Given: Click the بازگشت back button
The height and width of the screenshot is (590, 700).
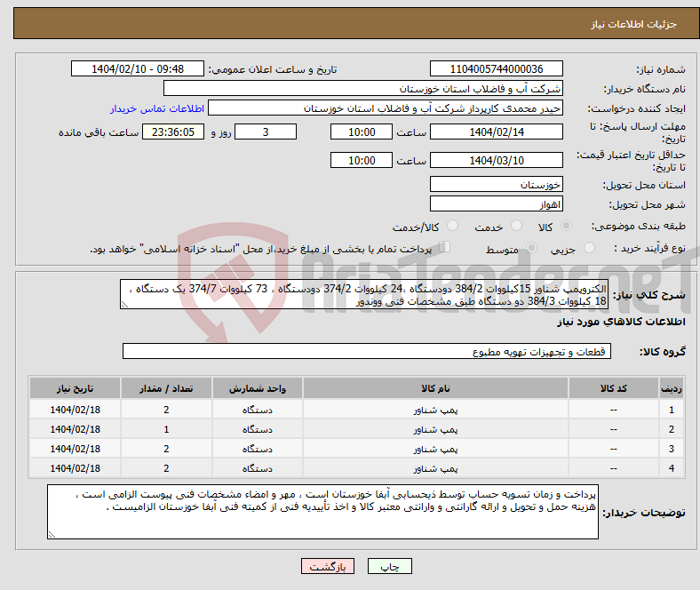Looking at the screenshot, I should 328,566.
